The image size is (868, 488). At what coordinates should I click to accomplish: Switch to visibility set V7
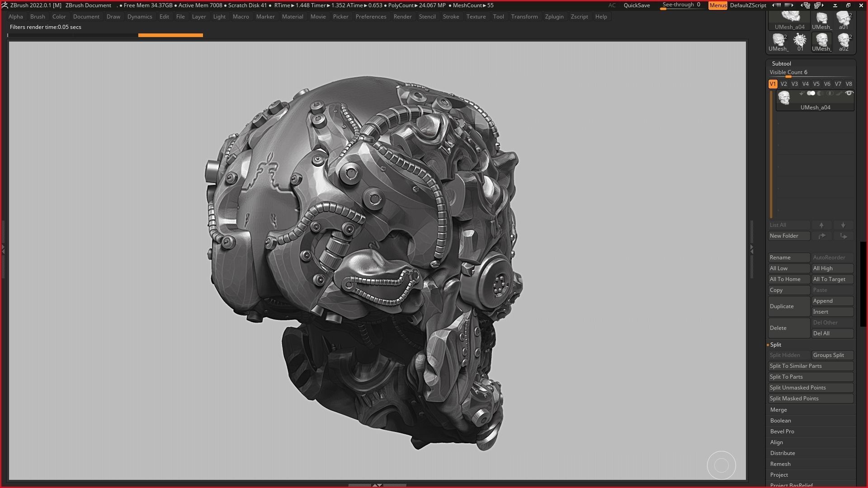click(x=838, y=84)
